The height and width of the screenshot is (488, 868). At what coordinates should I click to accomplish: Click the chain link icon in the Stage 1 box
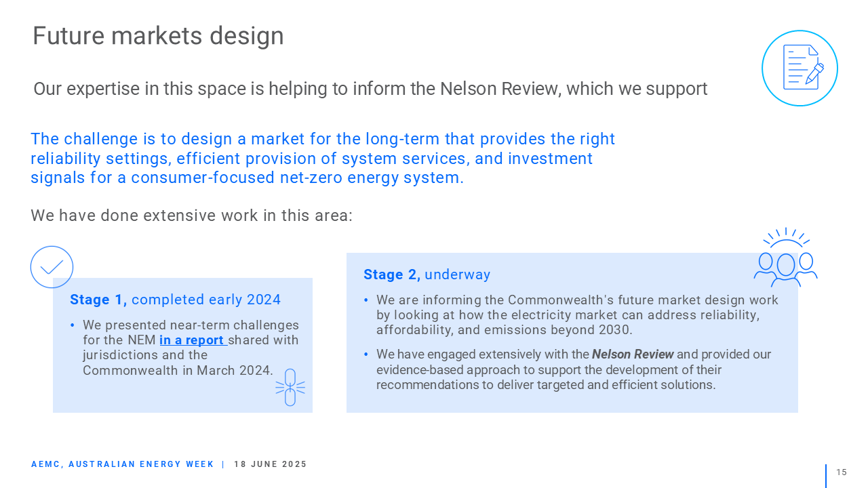(290, 388)
